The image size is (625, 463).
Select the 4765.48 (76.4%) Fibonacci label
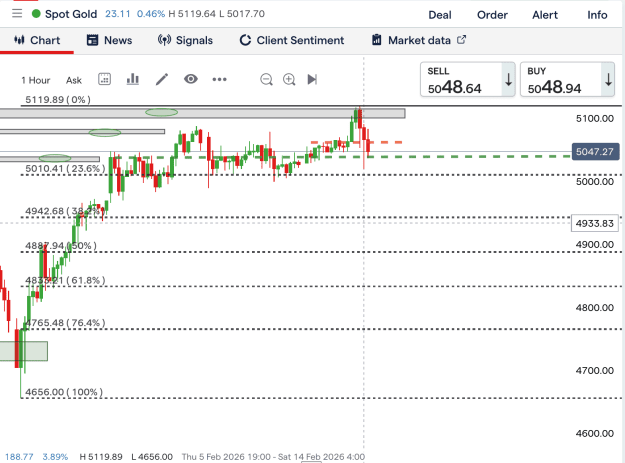pos(65,323)
